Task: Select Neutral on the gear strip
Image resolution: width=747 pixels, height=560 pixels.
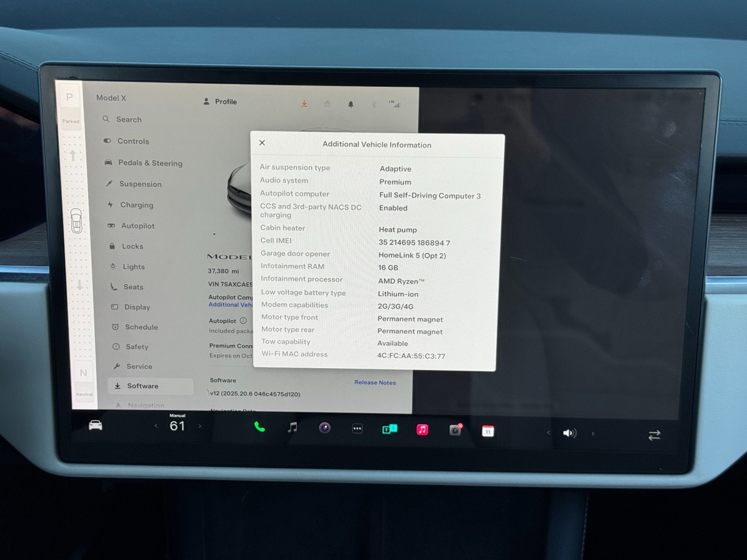Action: click(x=83, y=373)
